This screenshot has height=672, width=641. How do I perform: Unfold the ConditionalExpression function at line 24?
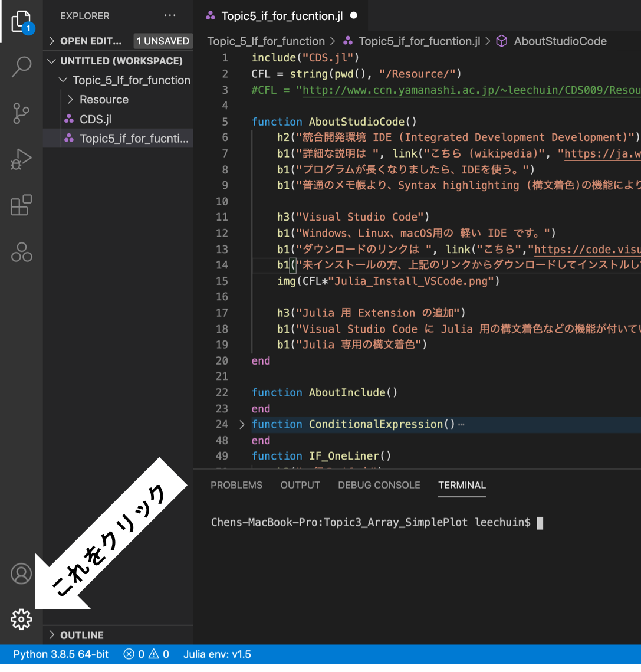coord(242,424)
